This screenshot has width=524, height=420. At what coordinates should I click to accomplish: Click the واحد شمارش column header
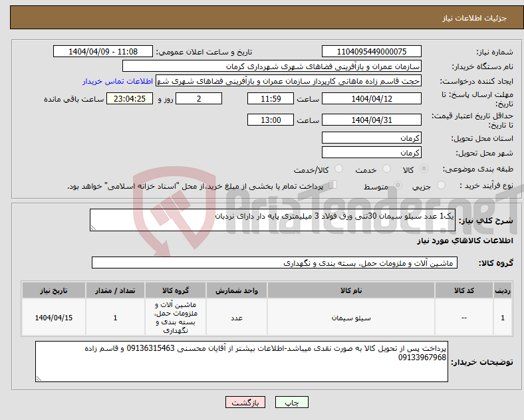point(237,290)
